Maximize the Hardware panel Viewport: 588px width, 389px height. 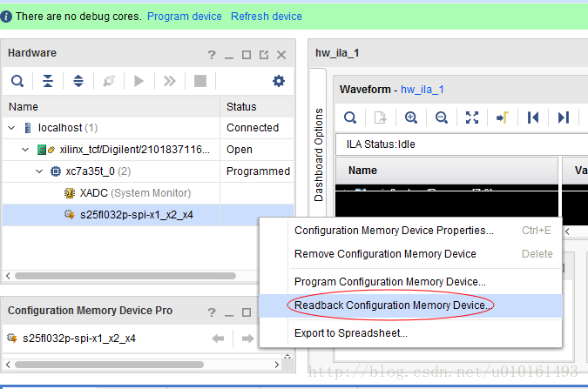click(247, 55)
